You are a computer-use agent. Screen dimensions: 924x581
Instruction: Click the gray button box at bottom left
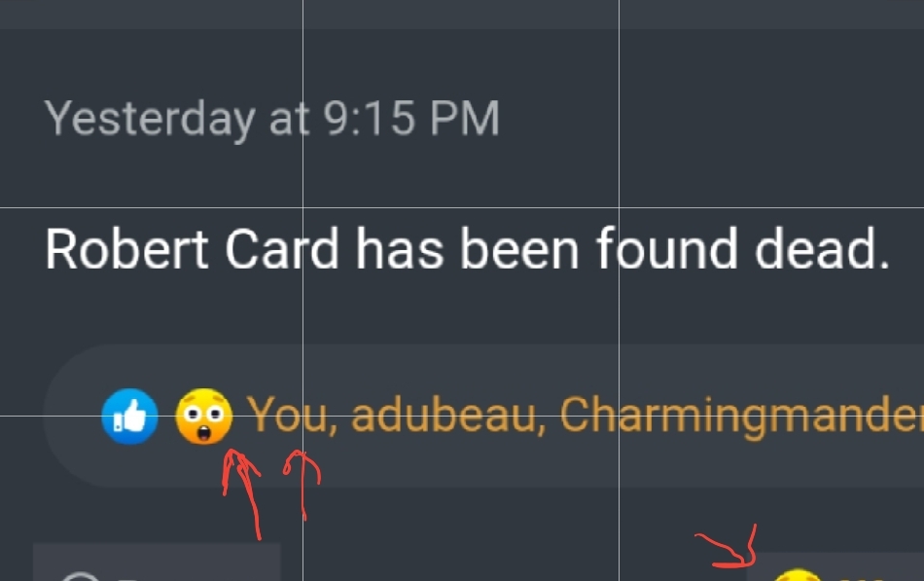pyautogui.click(x=157, y=563)
